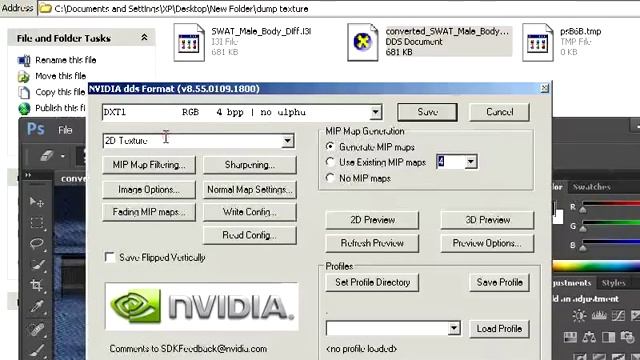This screenshot has width=640, height=360.
Task: Click the Photoshop Ps logo icon
Action: 36,129
